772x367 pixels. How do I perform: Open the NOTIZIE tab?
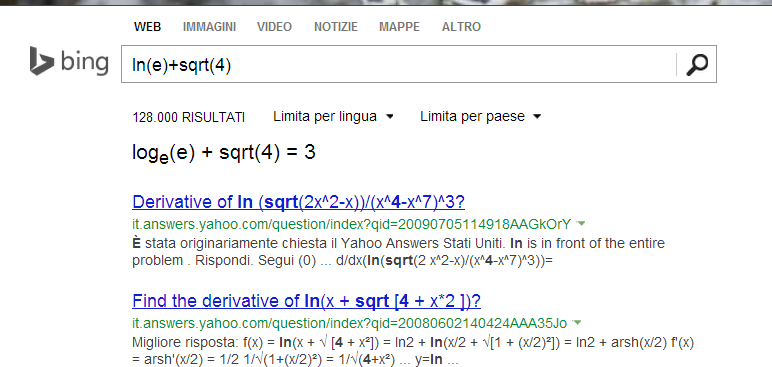point(336,27)
